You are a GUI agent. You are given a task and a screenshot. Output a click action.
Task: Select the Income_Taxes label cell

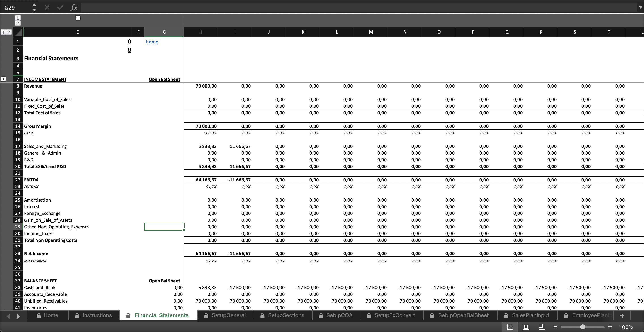pyautogui.click(x=38, y=233)
